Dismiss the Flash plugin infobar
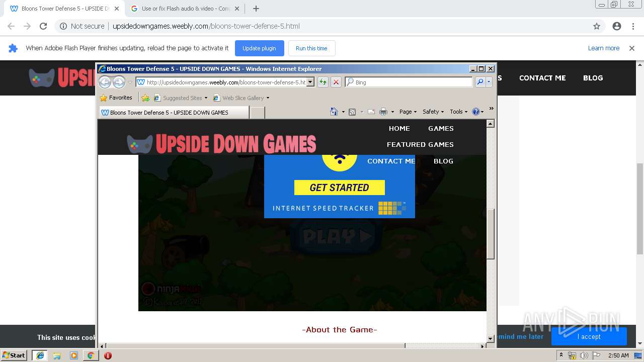This screenshot has width=644, height=362. tap(632, 48)
